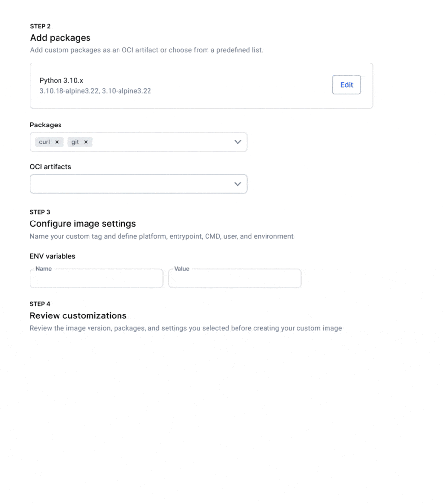Select the curl package tag label
This screenshot has width=445, height=504.
pos(44,142)
